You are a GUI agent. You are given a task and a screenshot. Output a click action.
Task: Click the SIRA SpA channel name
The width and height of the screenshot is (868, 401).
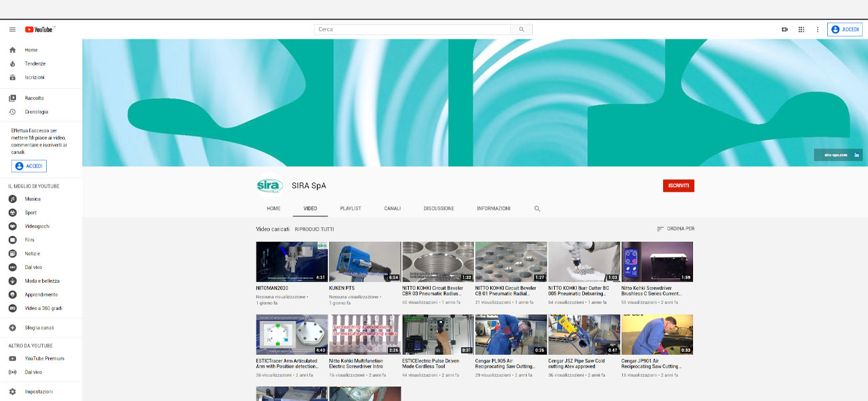point(309,186)
